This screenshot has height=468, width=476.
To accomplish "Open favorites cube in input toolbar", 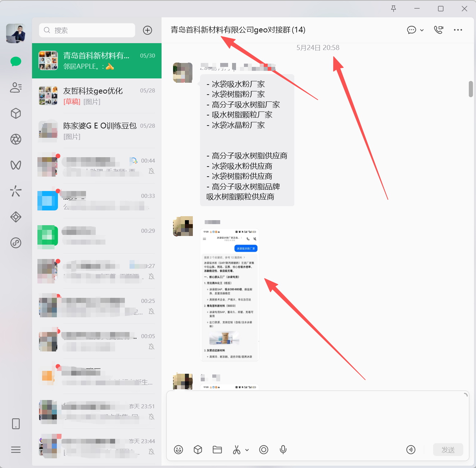I will [198, 450].
